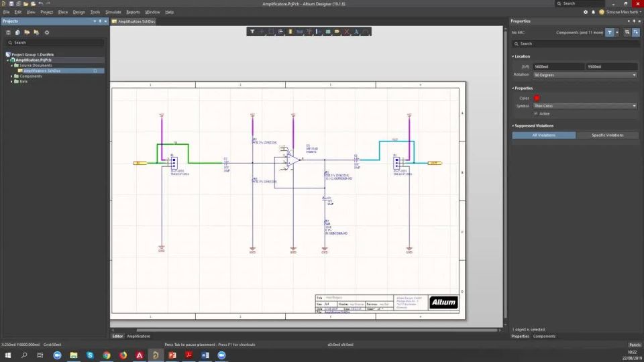
Task: Click the Projects panel open folder icon
Action: [x=27, y=32]
